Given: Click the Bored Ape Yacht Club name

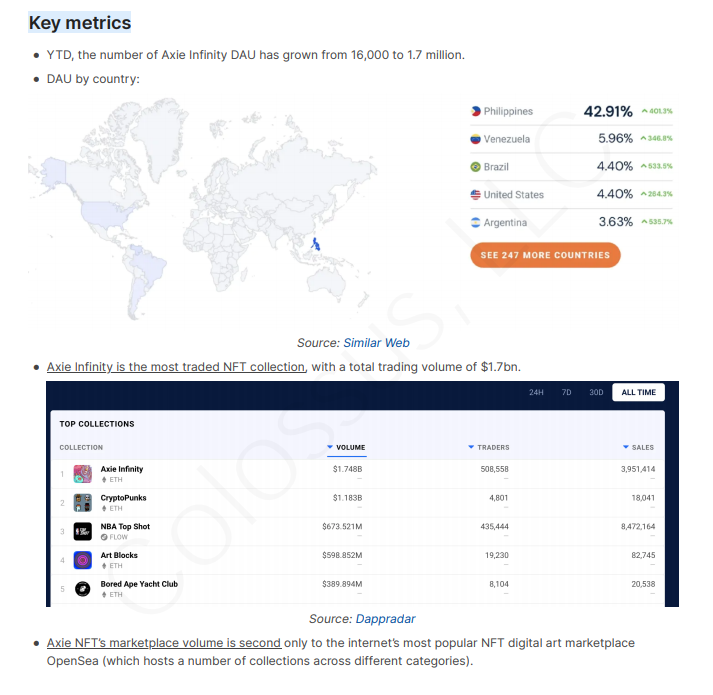Looking at the screenshot, I should pos(139,584).
